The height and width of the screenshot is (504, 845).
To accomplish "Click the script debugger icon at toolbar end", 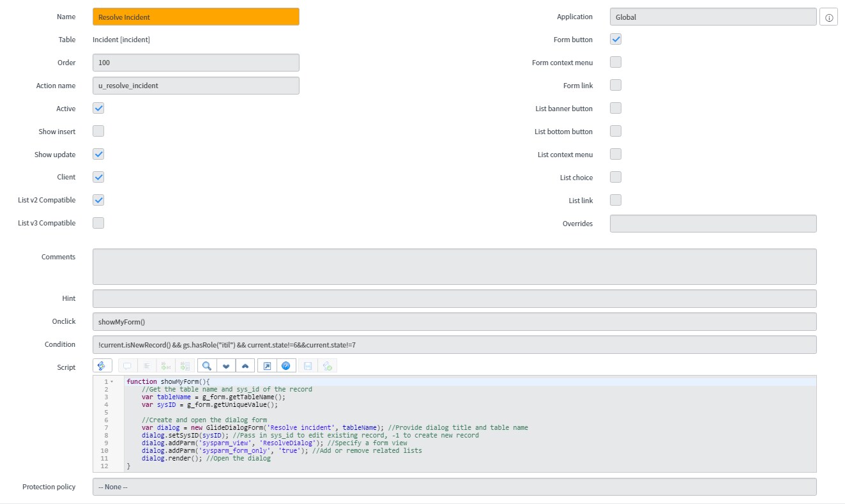I will (327, 365).
